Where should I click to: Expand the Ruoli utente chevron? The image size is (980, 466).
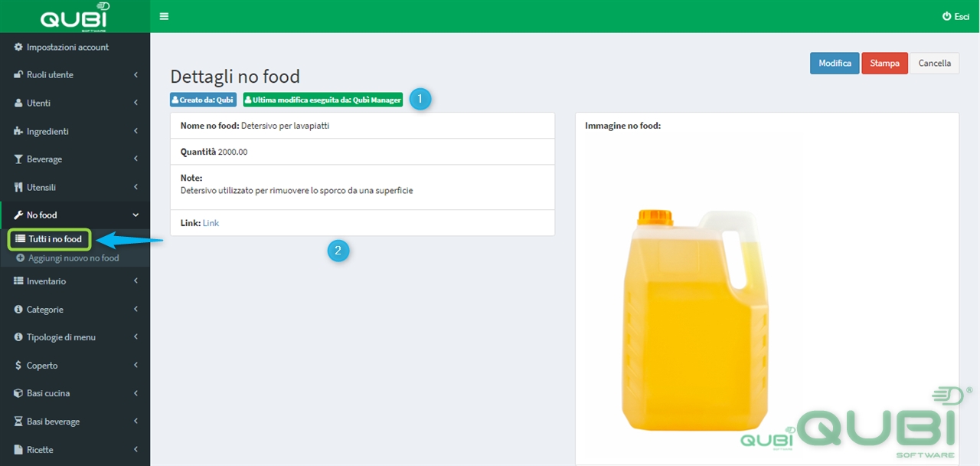(136, 75)
